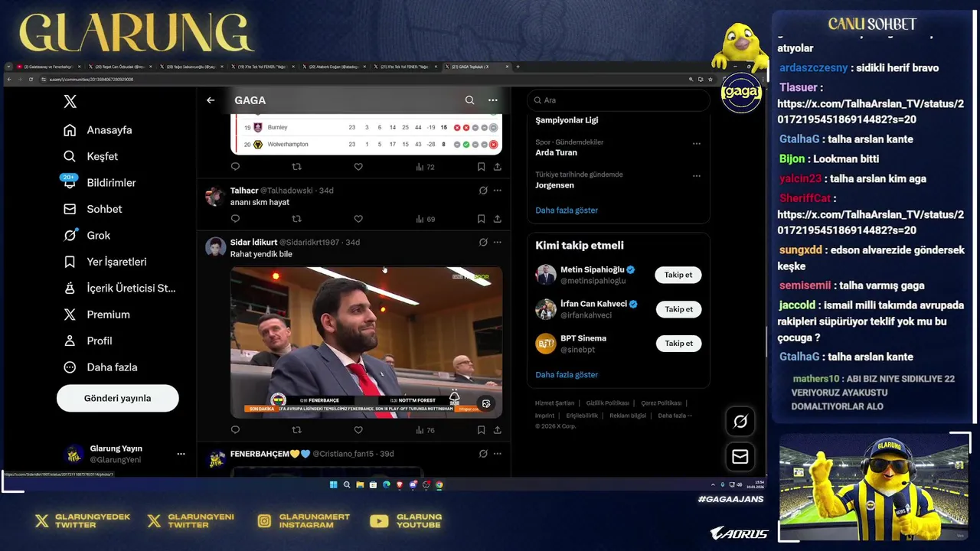Open GAGA community more options

tap(493, 100)
